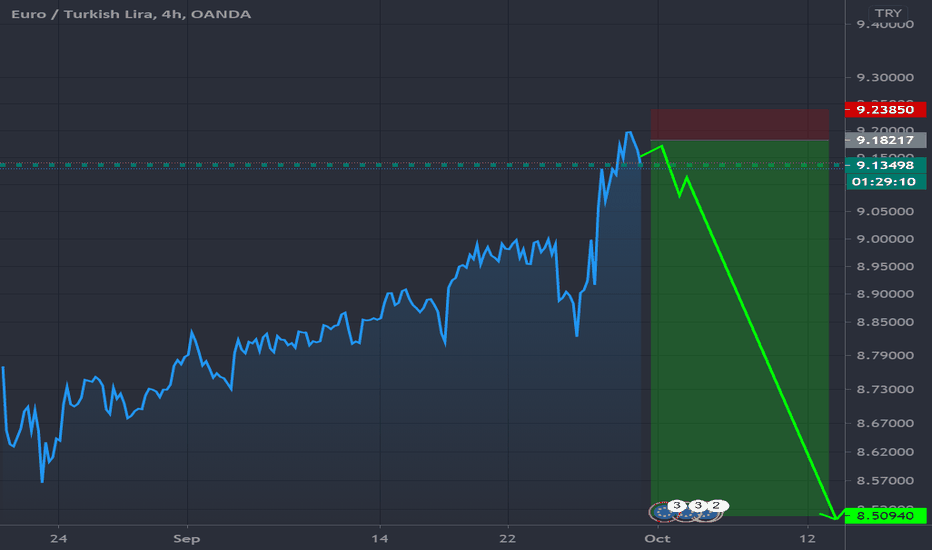Click the current price label 9.13498
Screen dimensions: 932x550
point(885,165)
